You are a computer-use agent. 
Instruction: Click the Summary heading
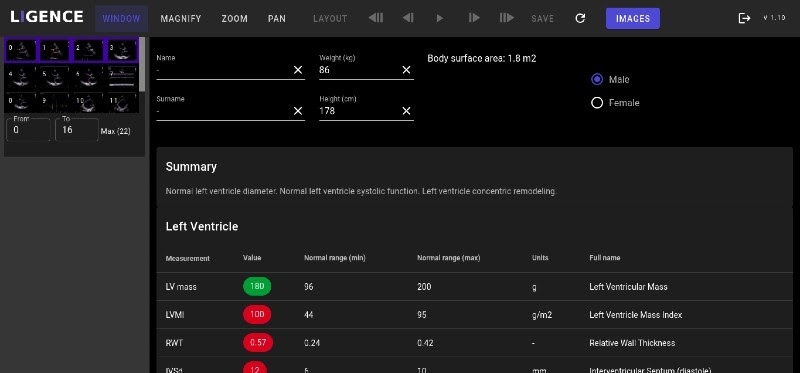tap(191, 167)
